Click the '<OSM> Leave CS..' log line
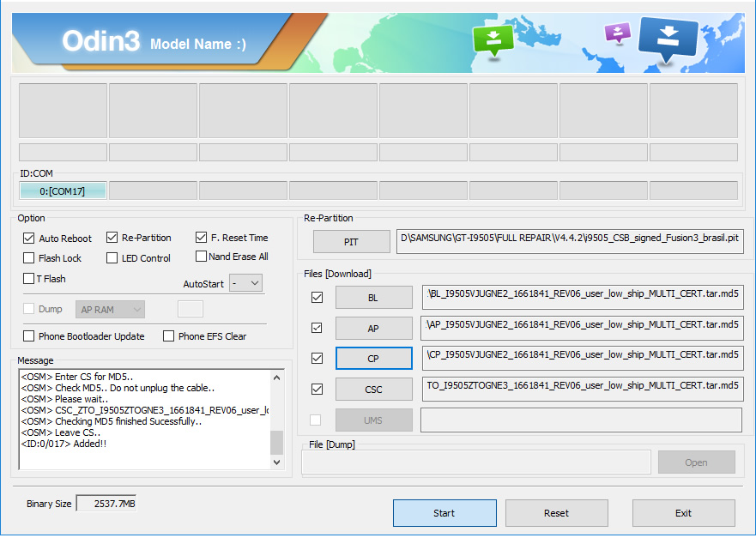Image resolution: width=756 pixels, height=556 pixels. pyautogui.click(x=61, y=432)
